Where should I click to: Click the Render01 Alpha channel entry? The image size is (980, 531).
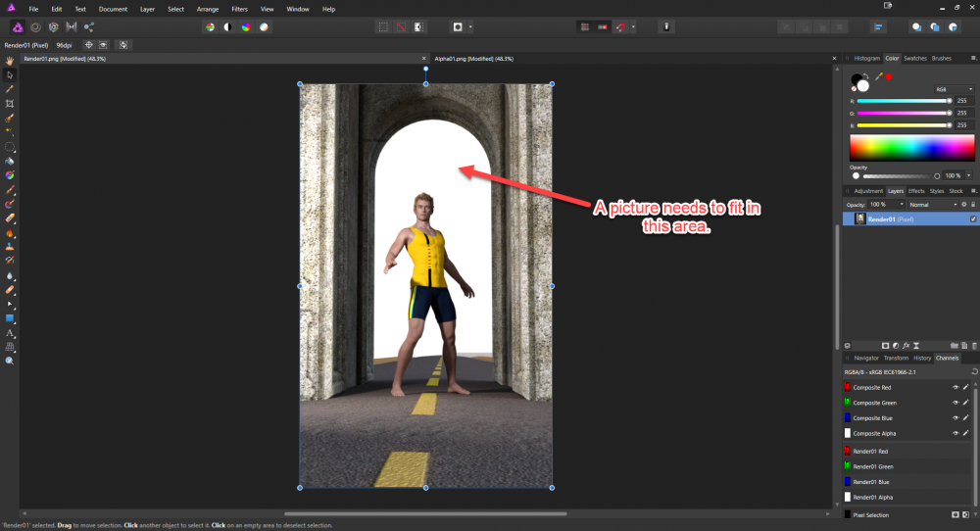[870, 498]
